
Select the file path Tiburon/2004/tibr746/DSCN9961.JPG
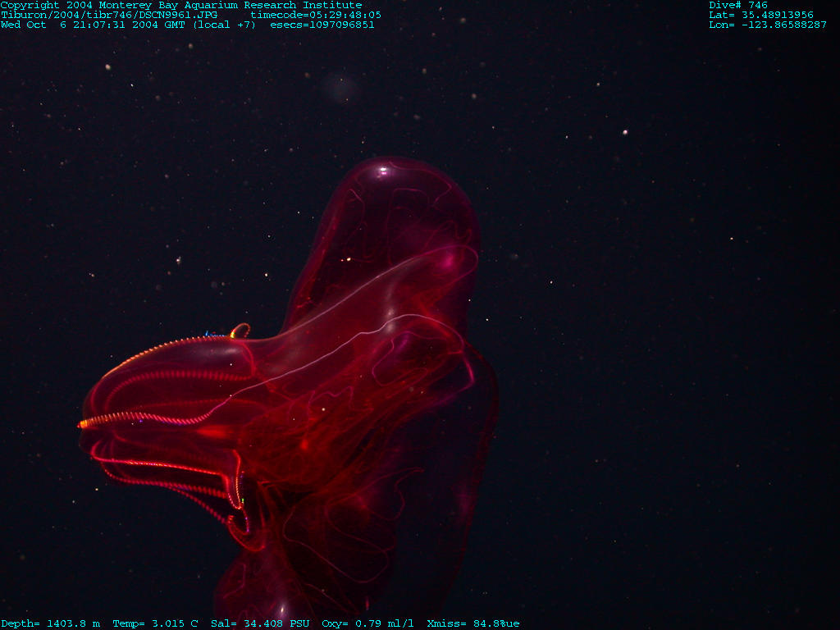[x=109, y=15]
